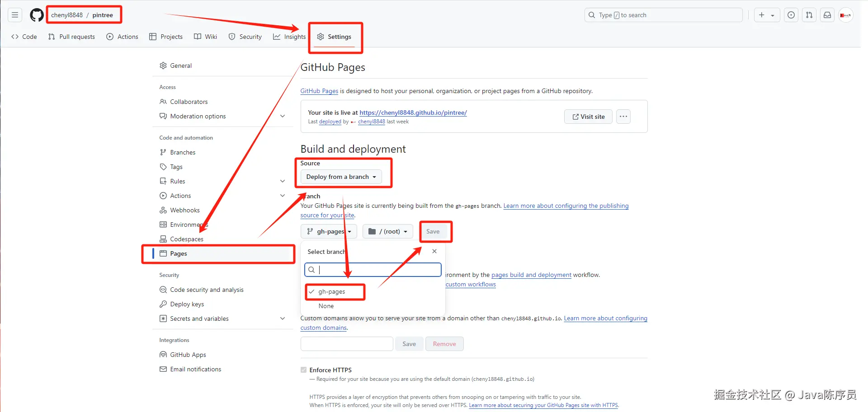
Task: Expand Moderation options section
Action: (222, 116)
